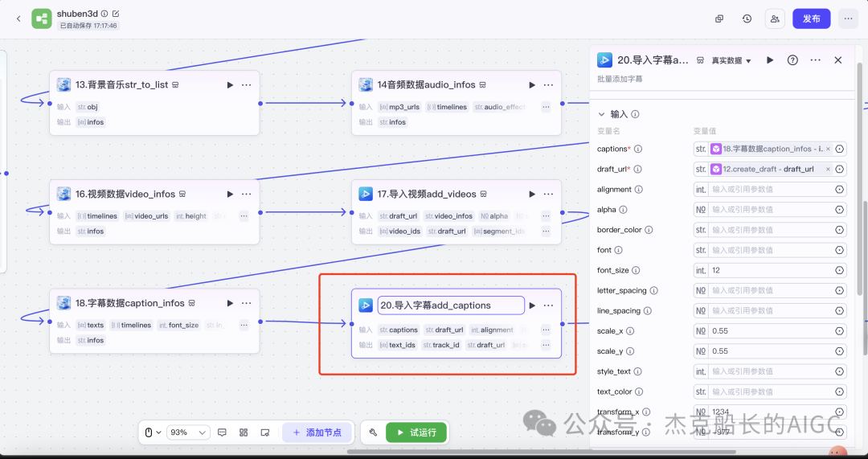Viewport: 868px width, 459px height.
Task: Edit the shuben3d workflow name
Action: (x=116, y=14)
